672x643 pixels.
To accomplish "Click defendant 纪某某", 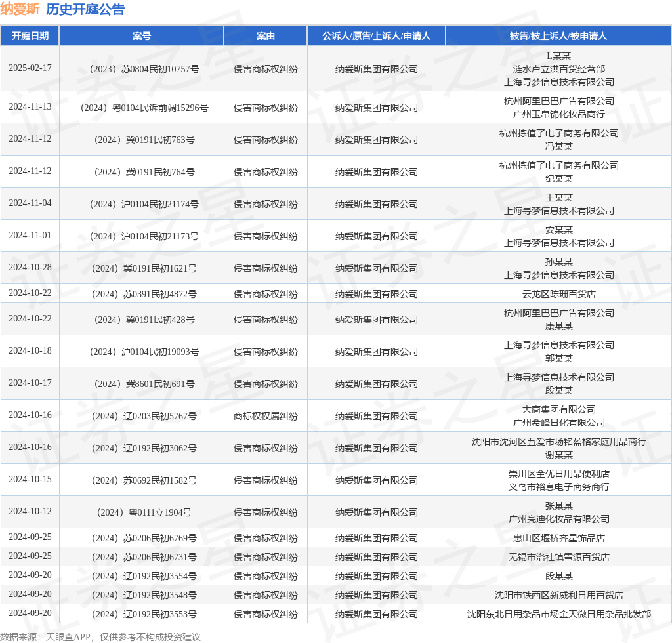I will coord(559,178).
